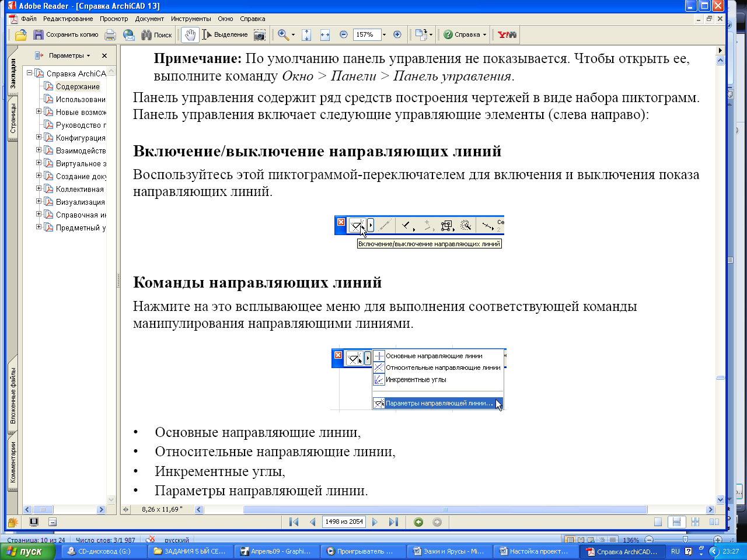This screenshot has width=747, height=560.
Task: Open the zoom tool dropdown arrow
Action: click(294, 35)
